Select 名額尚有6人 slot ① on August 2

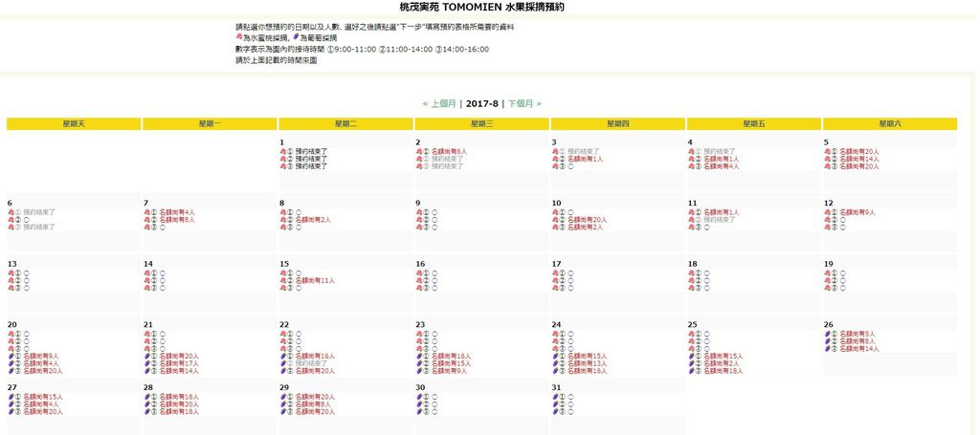pyautogui.click(x=450, y=152)
